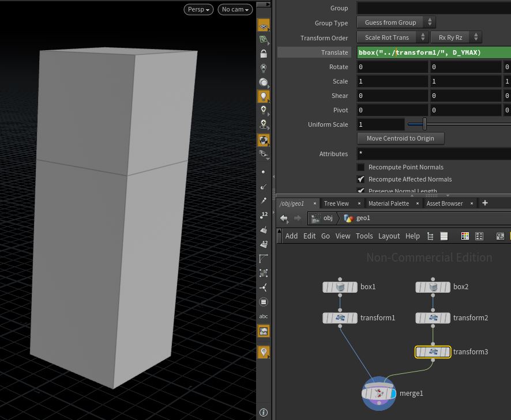Open the info icon at bottom of viewport toolbar
This screenshot has width=511, height=420.
coord(264,413)
